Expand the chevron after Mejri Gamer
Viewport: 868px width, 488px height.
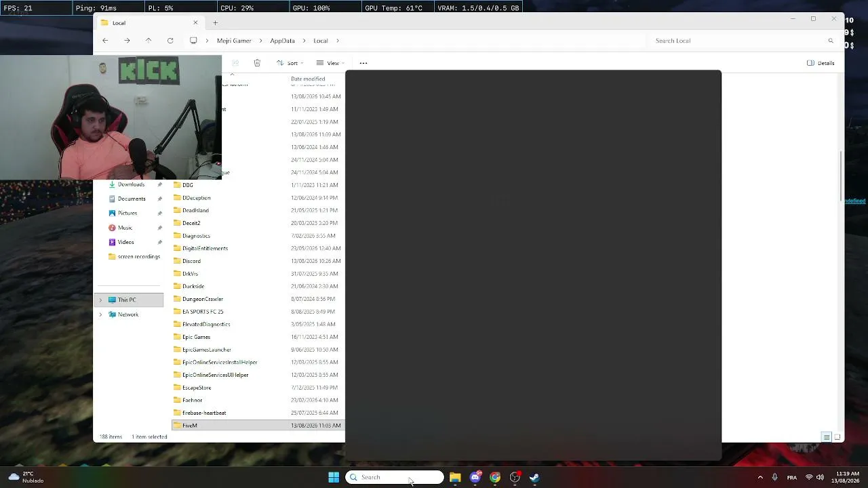(x=260, y=41)
